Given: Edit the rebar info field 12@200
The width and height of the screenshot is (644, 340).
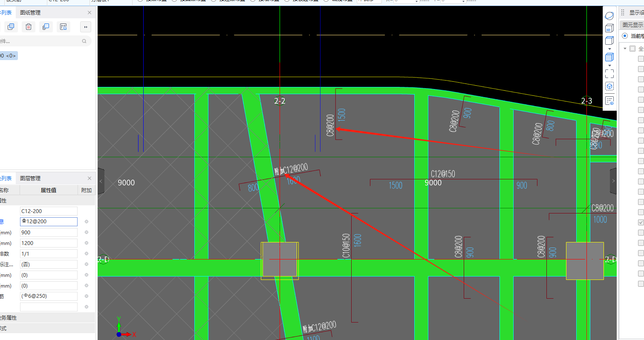Looking at the screenshot, I should tap(49, 222).
